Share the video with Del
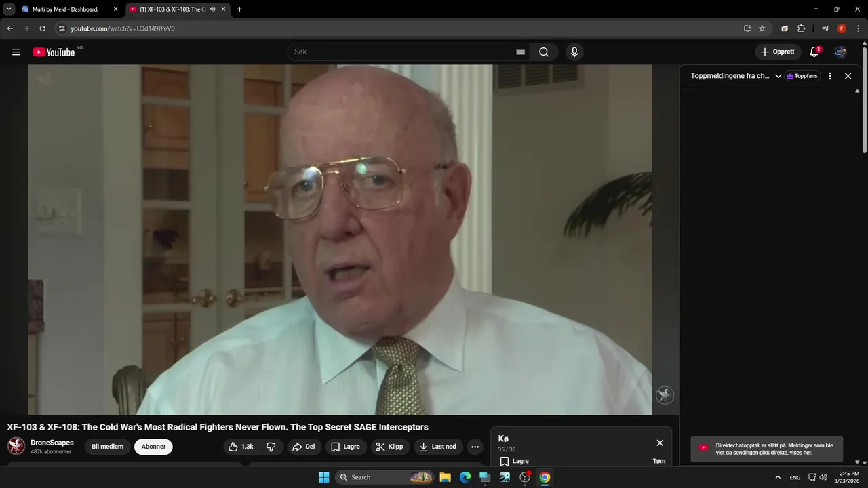Screen dimensions: 868x488 [x=304, y=447]
